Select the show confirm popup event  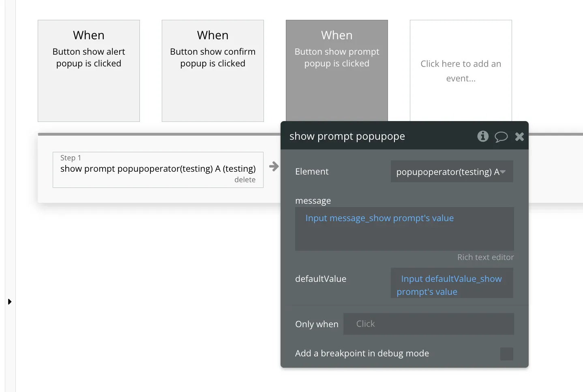tap(213, 71)
